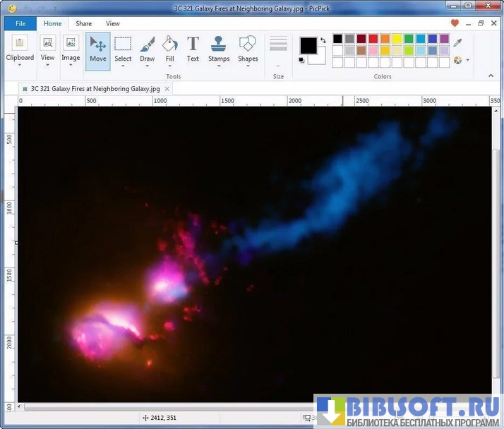The height and width of the screenshot is (429, 504).
Task: Select the Move tool
Action: point(98,50)
